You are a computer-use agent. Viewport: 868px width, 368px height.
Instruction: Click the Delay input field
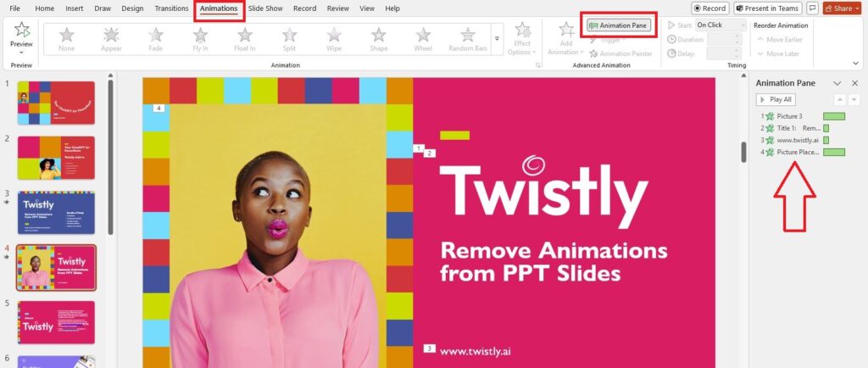coord(724,53)
